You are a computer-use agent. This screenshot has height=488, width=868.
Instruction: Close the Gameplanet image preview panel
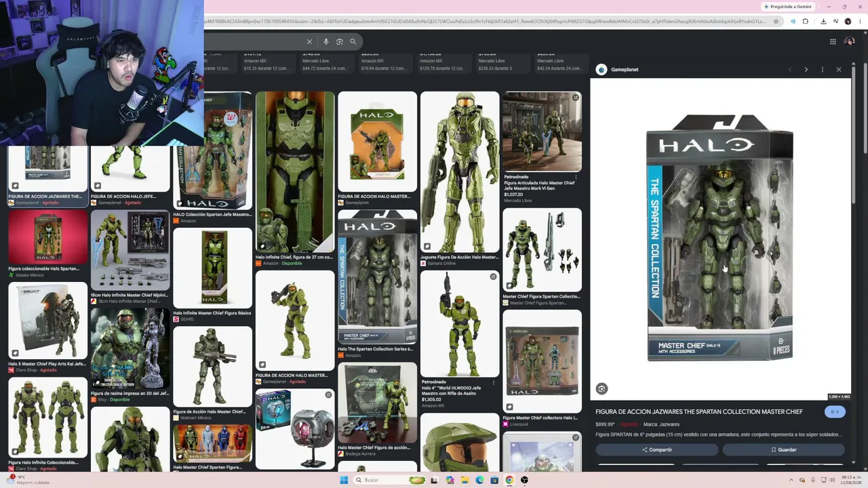coord(839,69)
